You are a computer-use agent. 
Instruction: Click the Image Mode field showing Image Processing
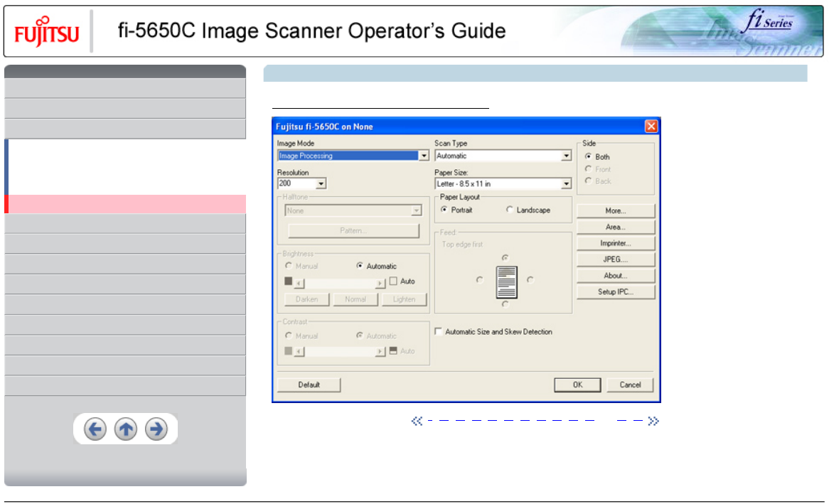click(x=348, y=156)
